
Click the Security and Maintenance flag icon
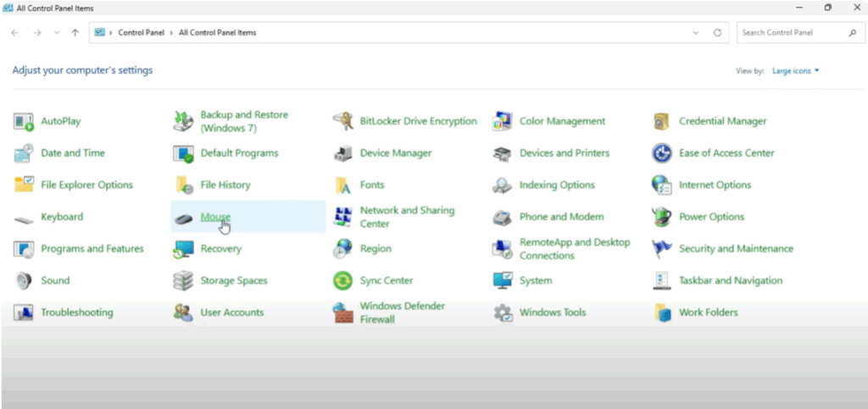tap(661, 249)
